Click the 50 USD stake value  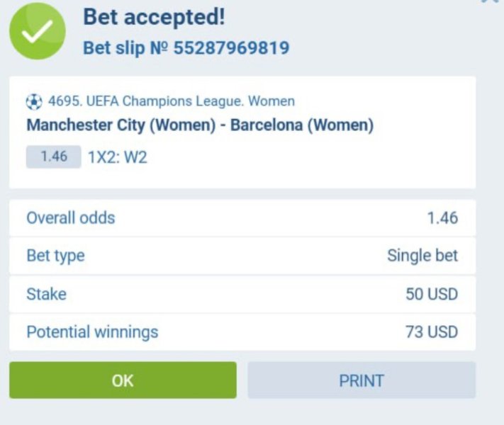pos(432,294)
